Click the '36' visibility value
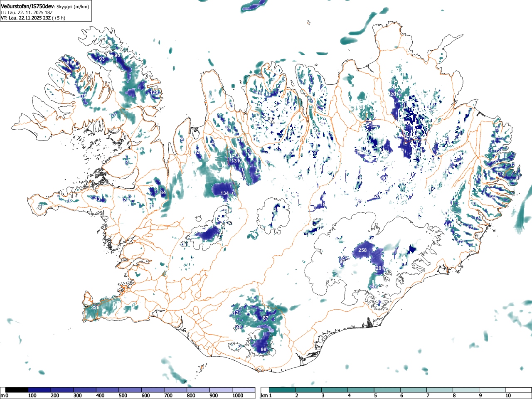The height and width of the screenshot is (399, 532). click(240, 140)
